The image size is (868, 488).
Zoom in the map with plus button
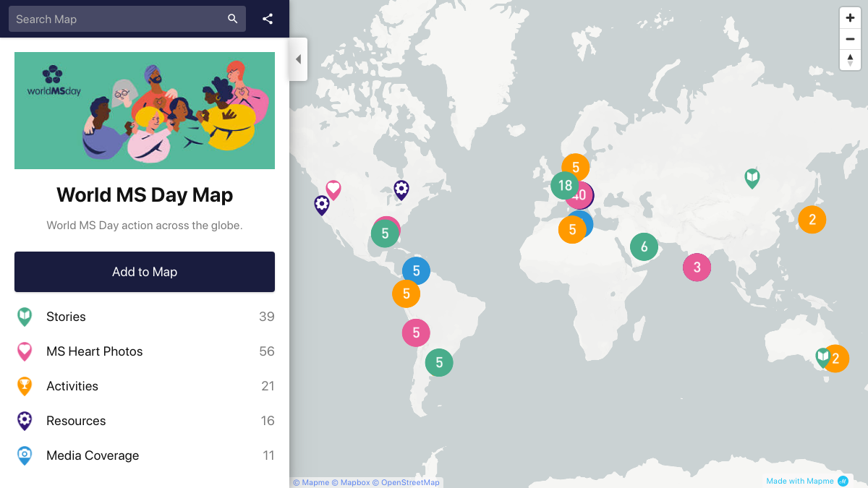click(x=850, y=18)
